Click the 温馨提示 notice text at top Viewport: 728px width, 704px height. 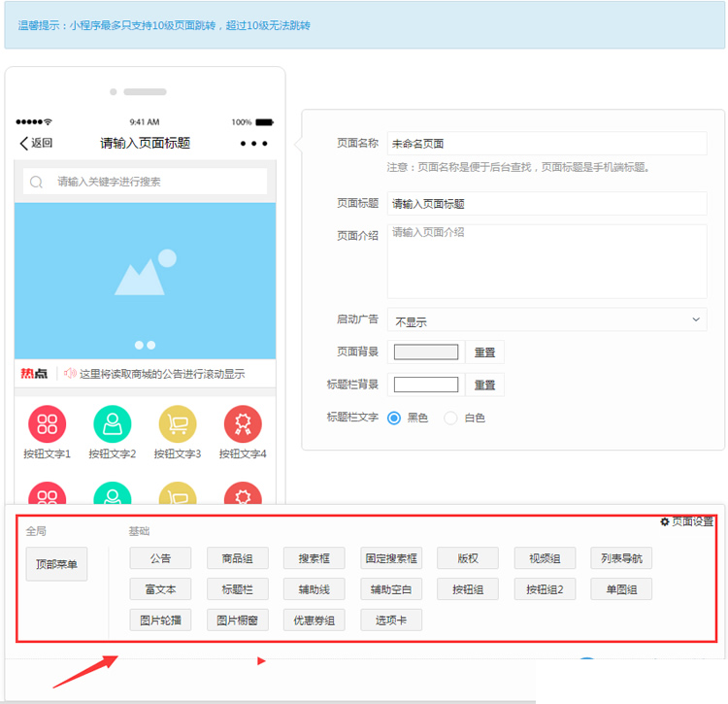tap(164, 25)
